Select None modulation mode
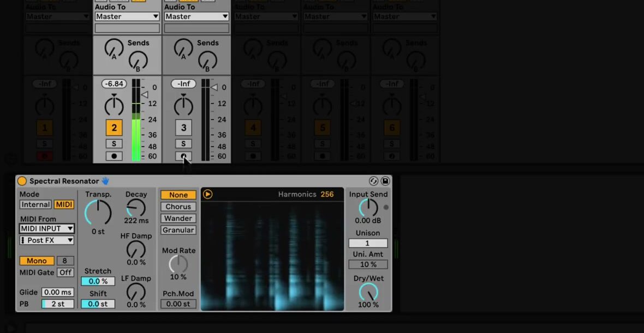The height and width of the screenshot is (333, 644). click(x=178, y=195)
